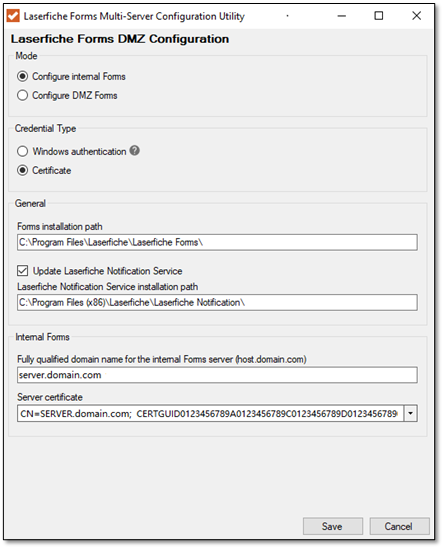This screenshot has height=549, width=444.
Task: Click the Update Laserfiche Notification Service label
Action: click(107, 271)
